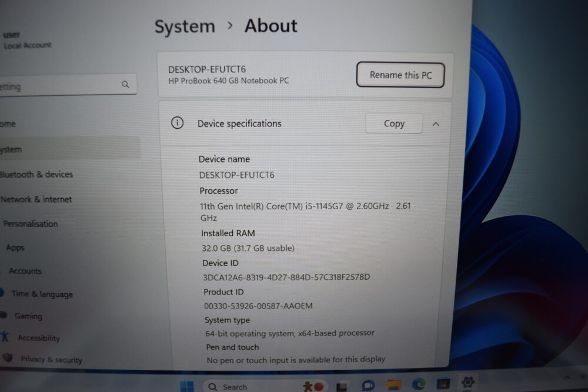Copy the device specifications
The image size is (588, 392).
[394, 123]
